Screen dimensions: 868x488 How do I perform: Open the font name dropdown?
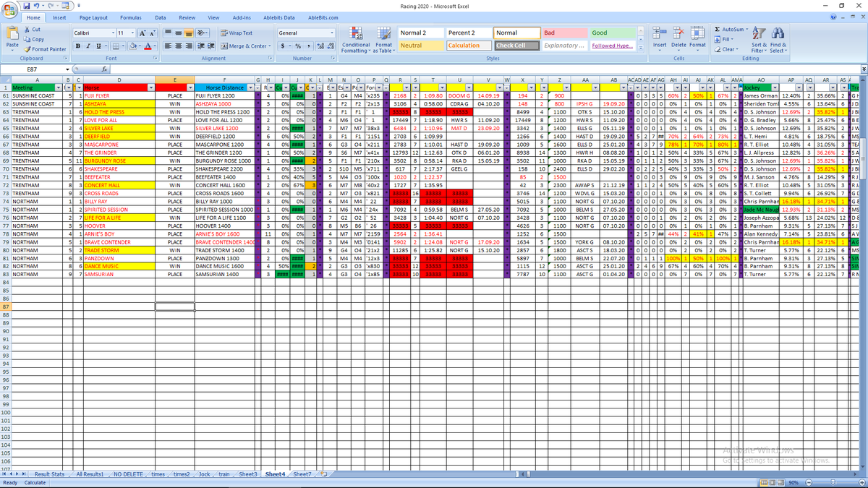111,33
